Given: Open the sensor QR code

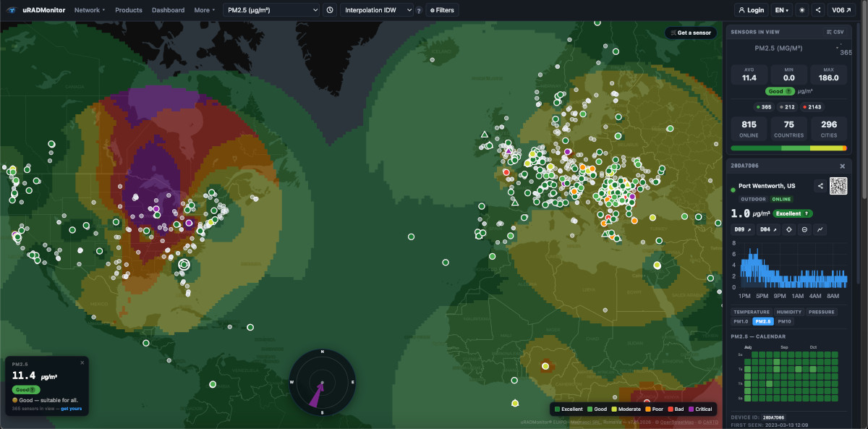Looking at the screenshot, I should pos(838,185).
